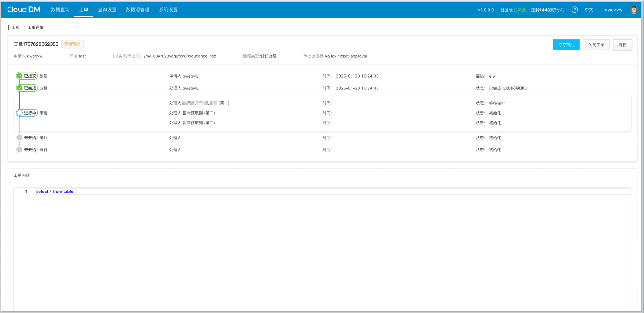
Task: Click the 未开始 execute step circle
Action: [20, 150]
